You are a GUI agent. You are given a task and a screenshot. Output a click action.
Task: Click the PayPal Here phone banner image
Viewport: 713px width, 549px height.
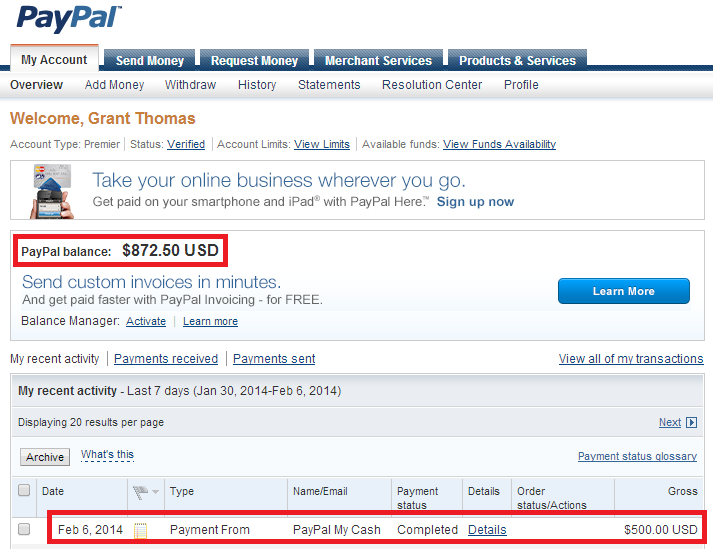coord(51,191)
